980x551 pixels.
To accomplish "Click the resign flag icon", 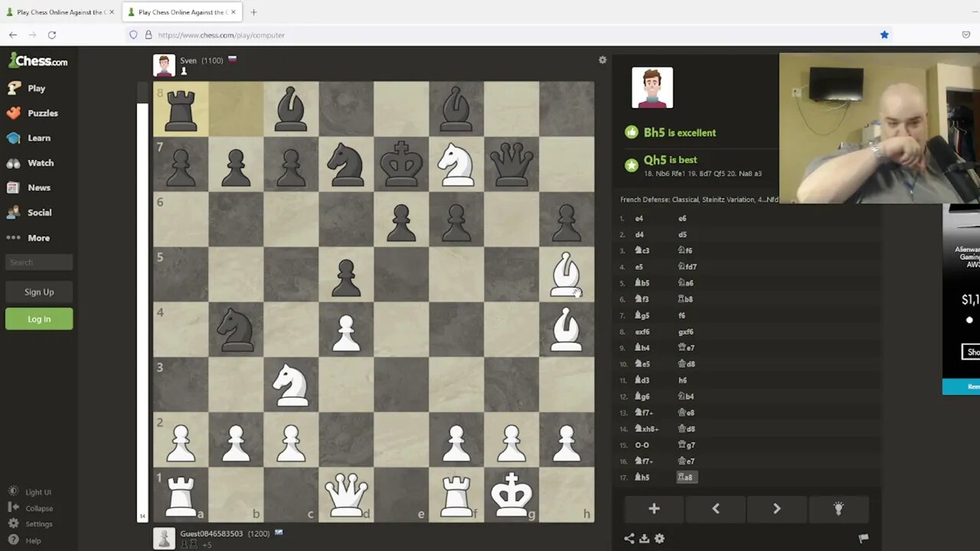I will click(864, 539).
